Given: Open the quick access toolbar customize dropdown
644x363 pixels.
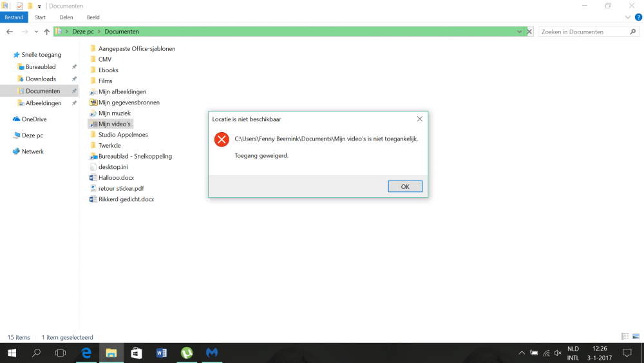Looking at the screenshot, I should 39,6.
